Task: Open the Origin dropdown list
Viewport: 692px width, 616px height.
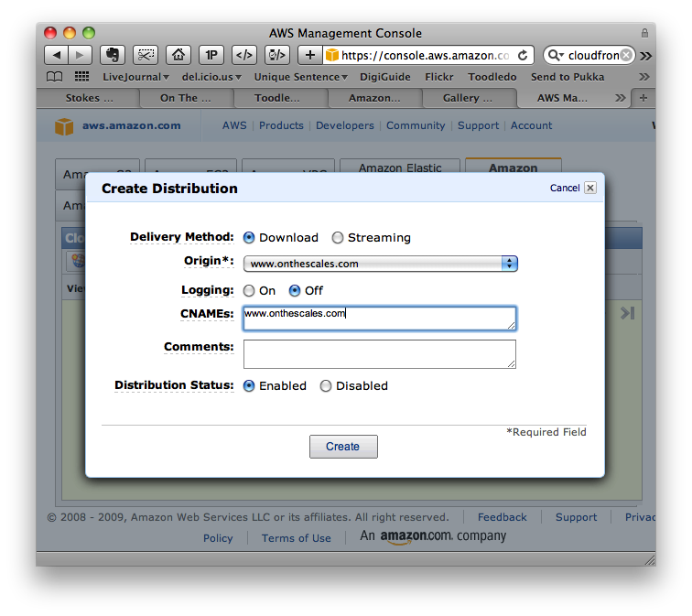Action: tap(380, 264)
